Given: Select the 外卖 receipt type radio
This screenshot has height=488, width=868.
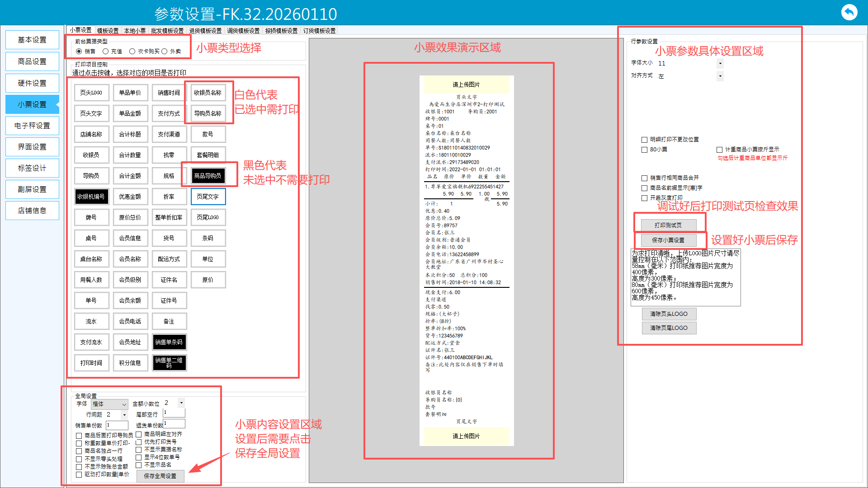Looking at the screenshot, I should click(165, 52).
